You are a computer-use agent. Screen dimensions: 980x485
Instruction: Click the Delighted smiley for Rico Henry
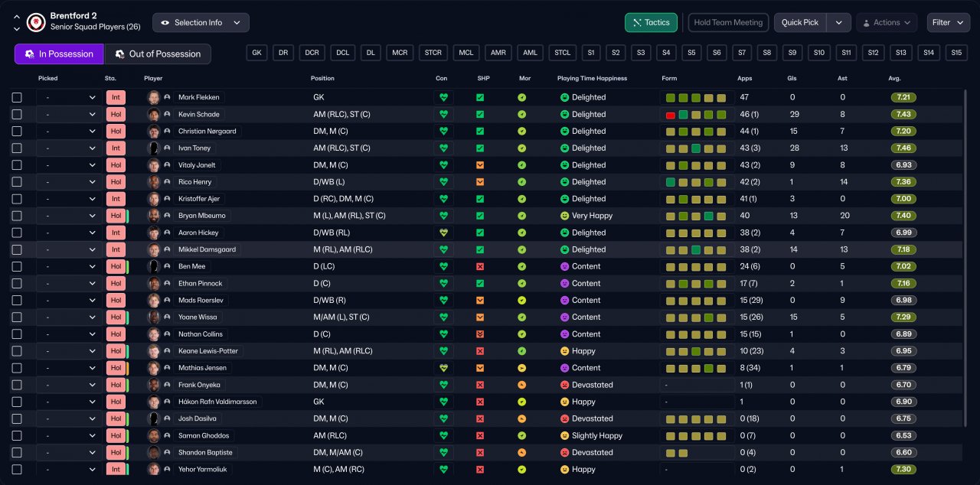point(565,182)
